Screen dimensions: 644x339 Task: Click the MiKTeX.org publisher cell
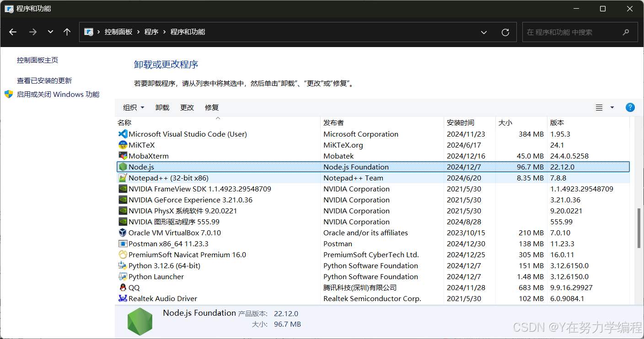[x=343, y=145]
